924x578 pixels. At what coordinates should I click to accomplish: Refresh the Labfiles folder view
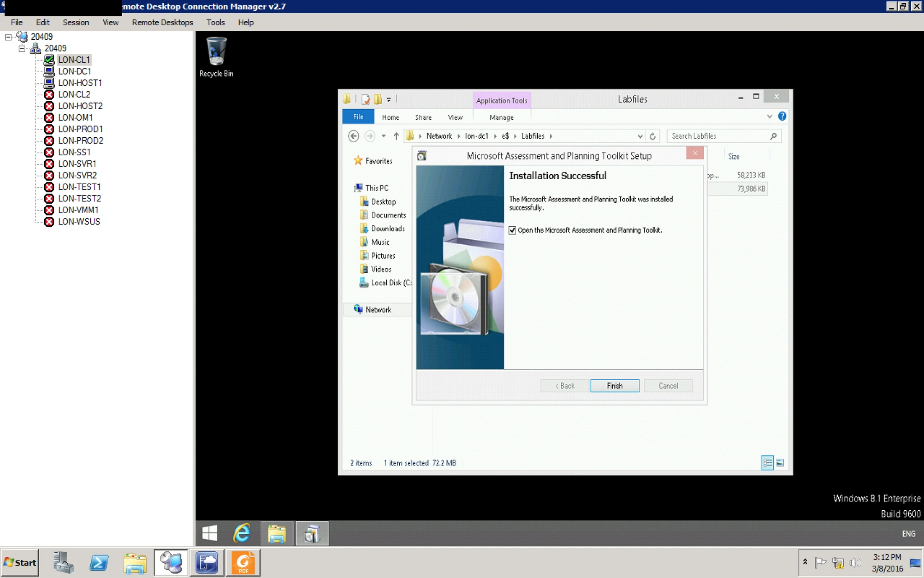(x=652, y=136)
